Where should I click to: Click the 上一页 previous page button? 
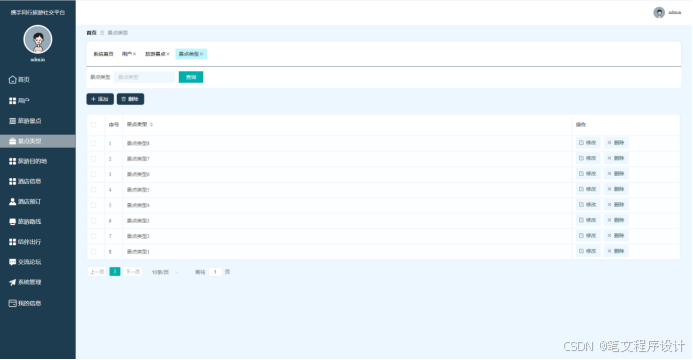click(x=97, y=272)
